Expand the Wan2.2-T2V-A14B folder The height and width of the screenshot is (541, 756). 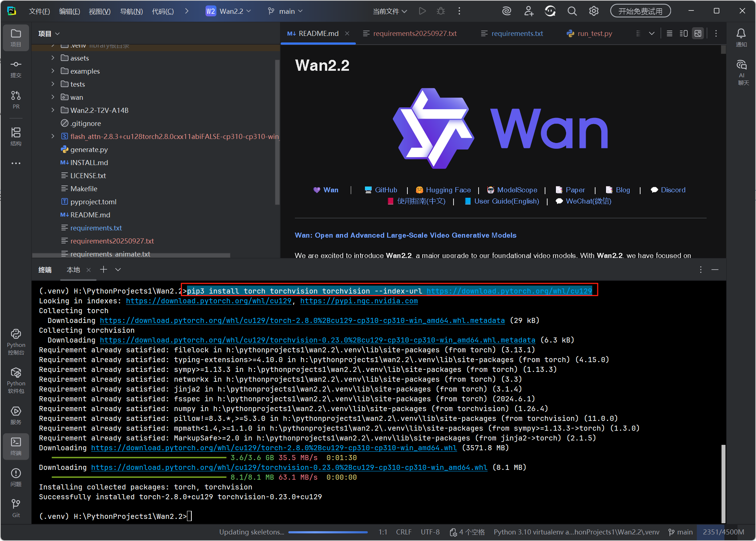[53, 110]
